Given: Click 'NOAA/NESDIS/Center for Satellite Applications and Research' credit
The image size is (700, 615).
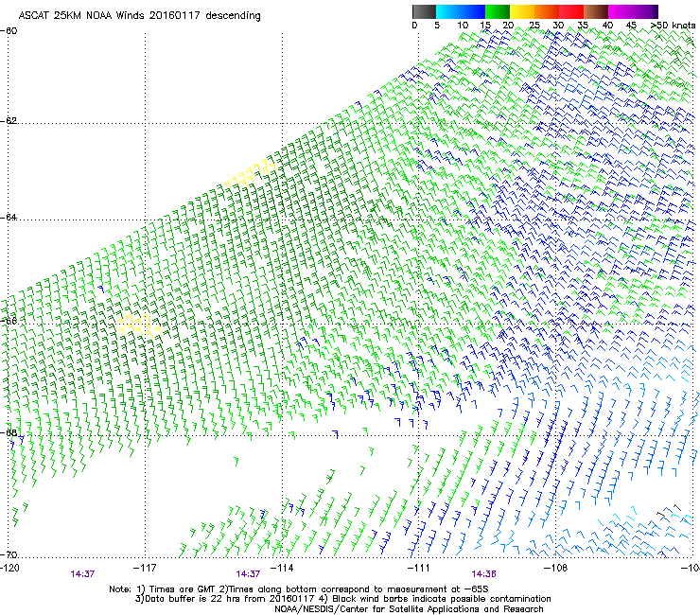Looking at the screenshot, I should pyautogui.click(x=409, y=609).
